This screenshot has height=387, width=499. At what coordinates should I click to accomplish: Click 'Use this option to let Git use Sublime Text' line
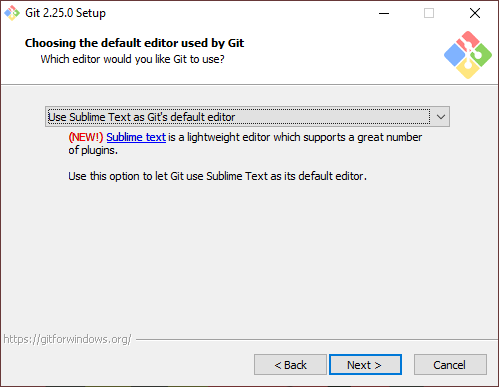217,176
